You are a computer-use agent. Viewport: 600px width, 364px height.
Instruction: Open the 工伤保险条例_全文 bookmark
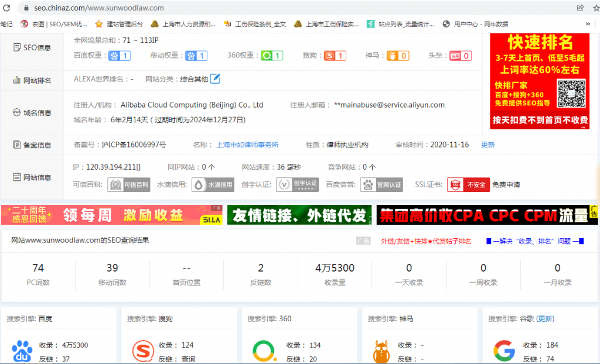tap(255, 24)
